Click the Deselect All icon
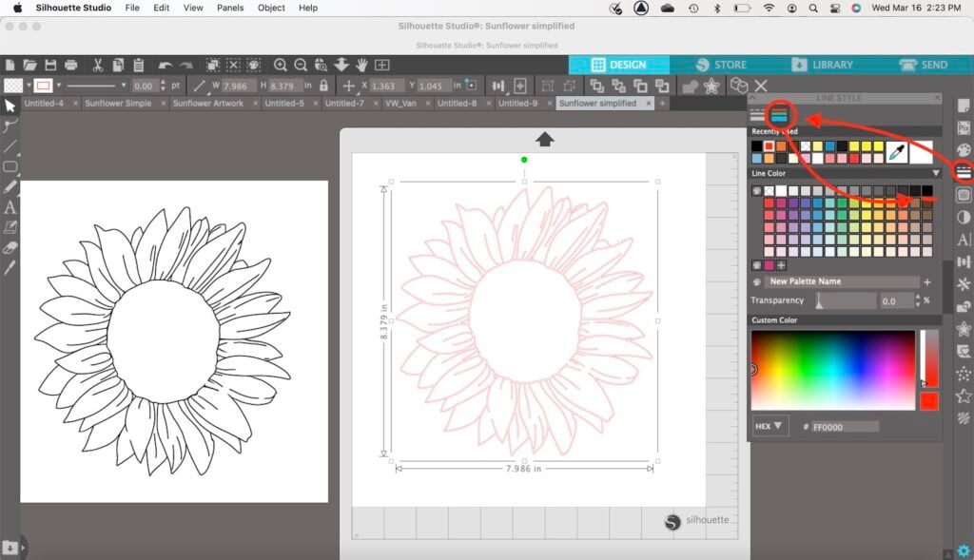Viewport: 974px width, 560px height. [x=233, y=65]
